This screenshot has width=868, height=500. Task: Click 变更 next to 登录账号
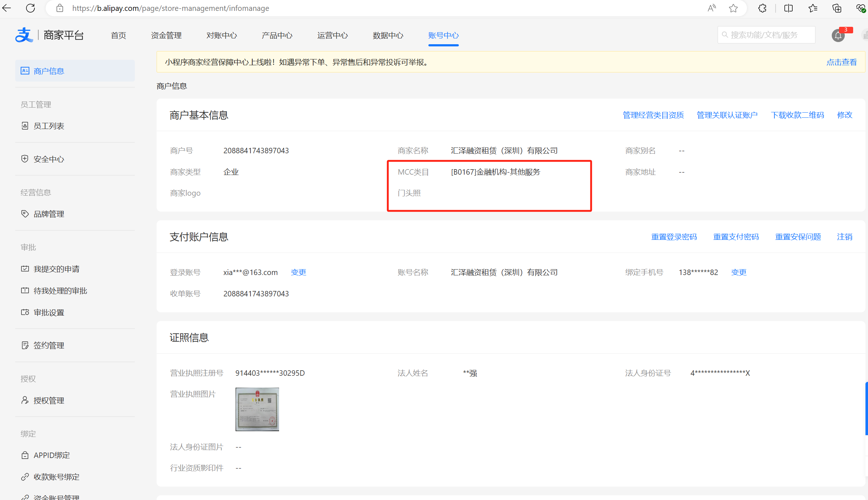click(x=298, y=272)
